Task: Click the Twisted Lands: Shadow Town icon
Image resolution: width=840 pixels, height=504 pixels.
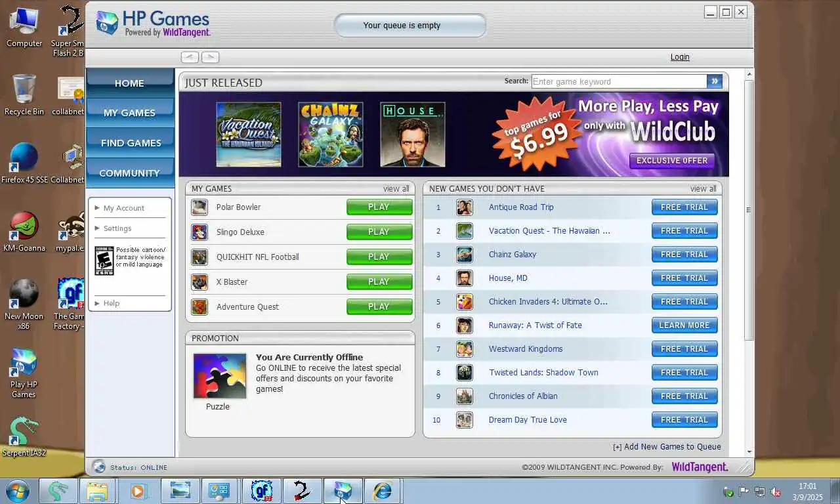Action: pyautogui.click(x=465, y=373)
